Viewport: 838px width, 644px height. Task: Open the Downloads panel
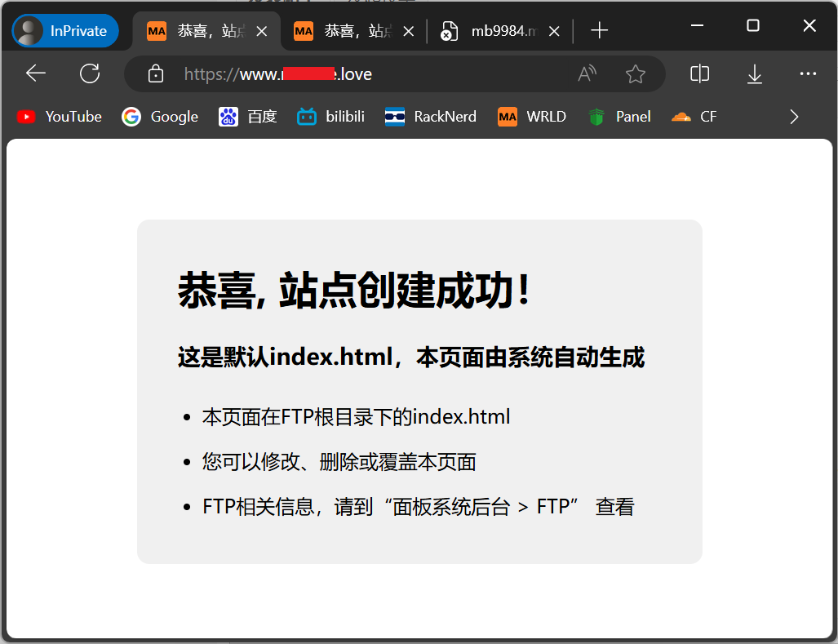(754, 73)
